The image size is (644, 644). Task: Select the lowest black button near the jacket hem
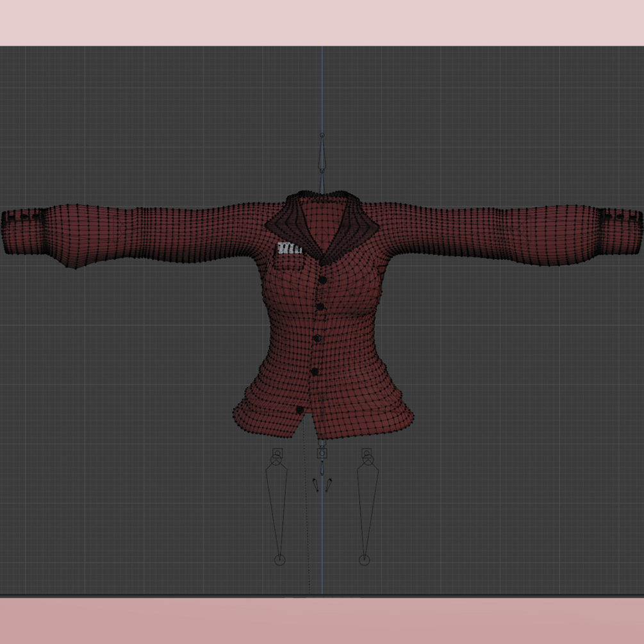(300, 410)
